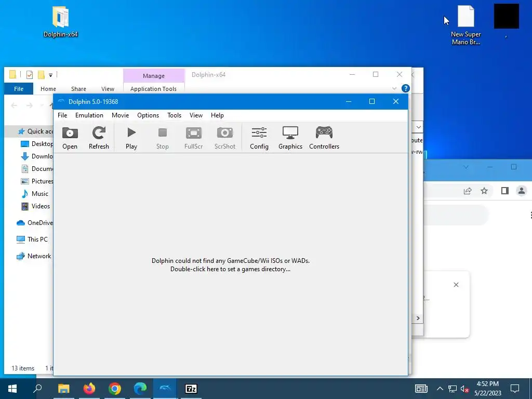The image size is (532, 399).
Task: Open the Options menu
Action: [x=148, y=115]
